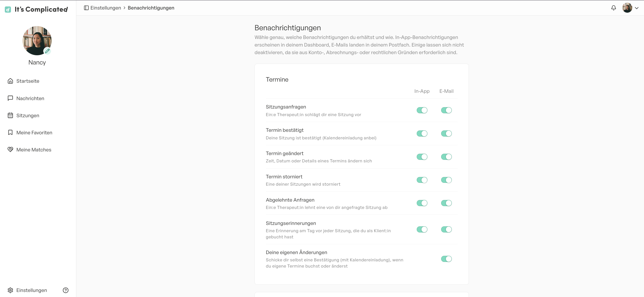The height and width of the screenshot is (297, 644).
Task: Click the Meine Matches heart icon
Action: tap(10, 150)
